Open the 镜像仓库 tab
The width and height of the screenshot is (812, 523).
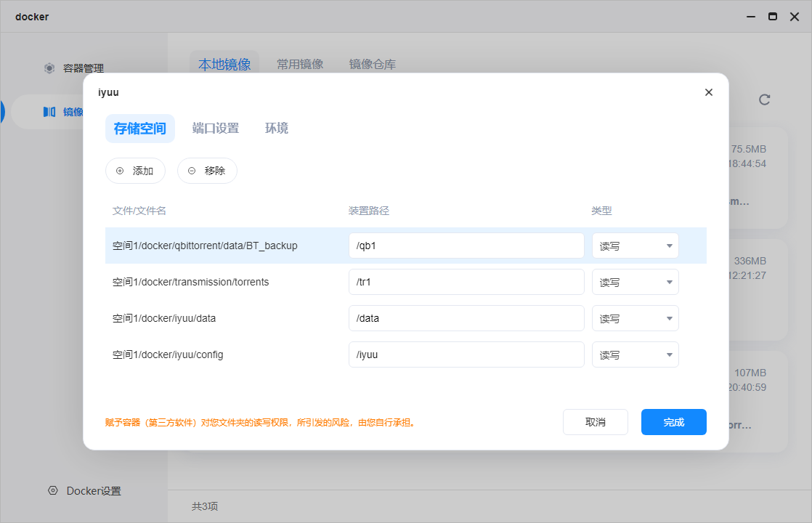click(x=373, y=63)
